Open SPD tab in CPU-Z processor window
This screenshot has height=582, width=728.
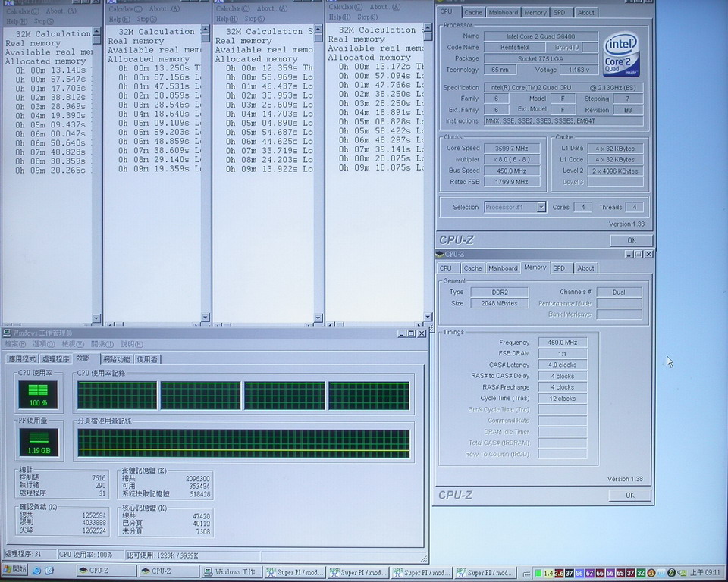coord(559,13)
